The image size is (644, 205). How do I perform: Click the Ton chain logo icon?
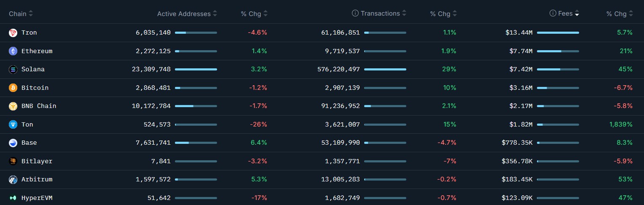tap(13, 124)
